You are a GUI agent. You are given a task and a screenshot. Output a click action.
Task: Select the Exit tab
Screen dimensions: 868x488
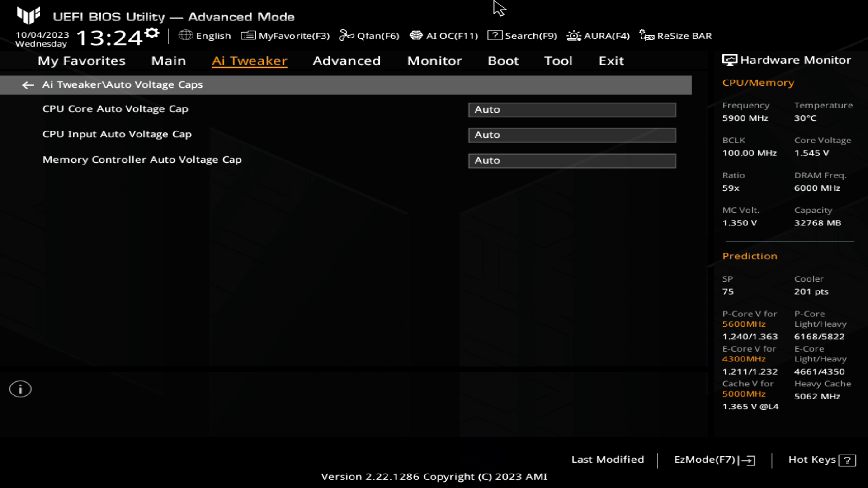[x=611, y=61]
